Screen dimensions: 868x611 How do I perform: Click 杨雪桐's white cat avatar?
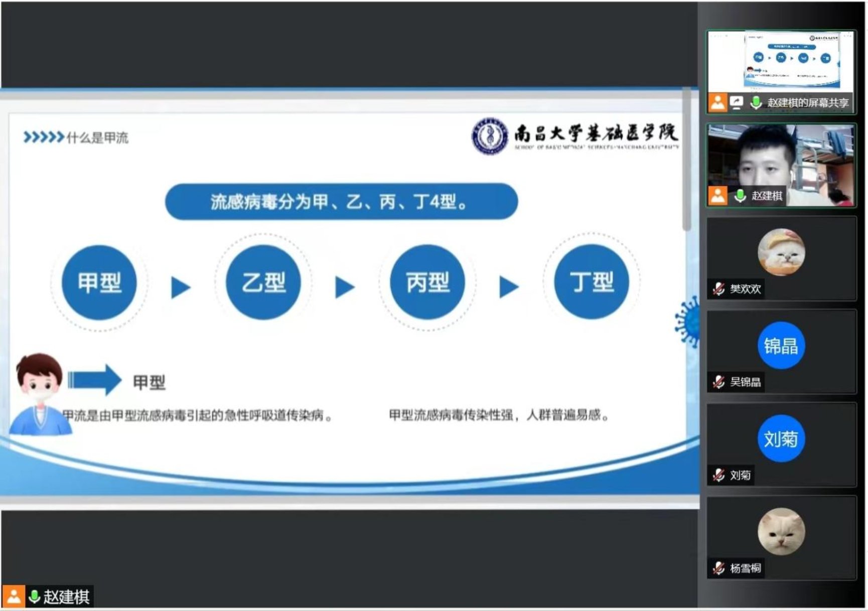pyautogui.click(x=781, y=532)
